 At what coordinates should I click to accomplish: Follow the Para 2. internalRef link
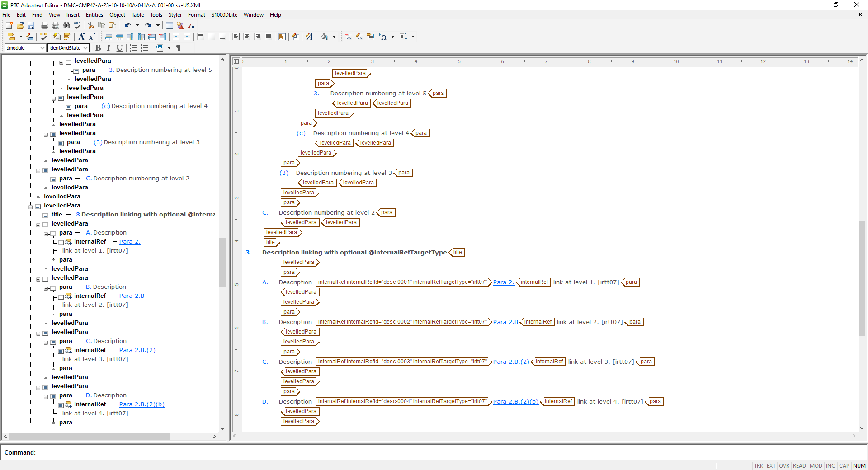point(503,282)
